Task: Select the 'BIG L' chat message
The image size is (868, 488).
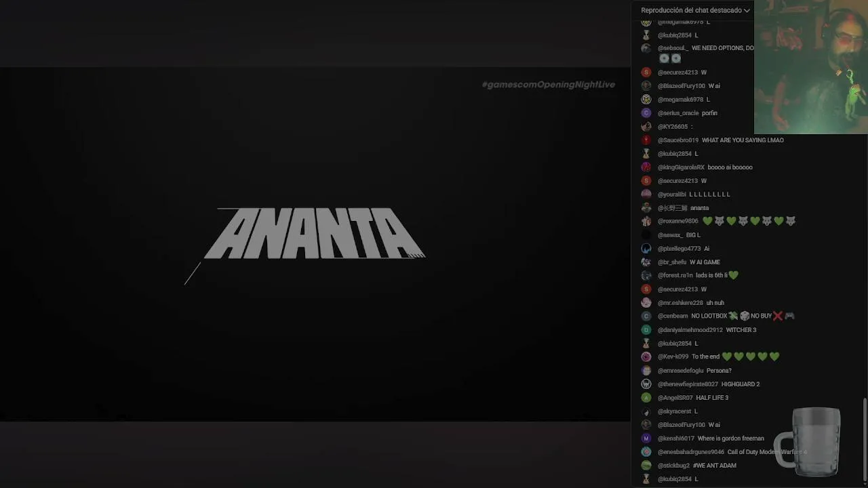Action: pyautogui.click(x=693, y=235)
